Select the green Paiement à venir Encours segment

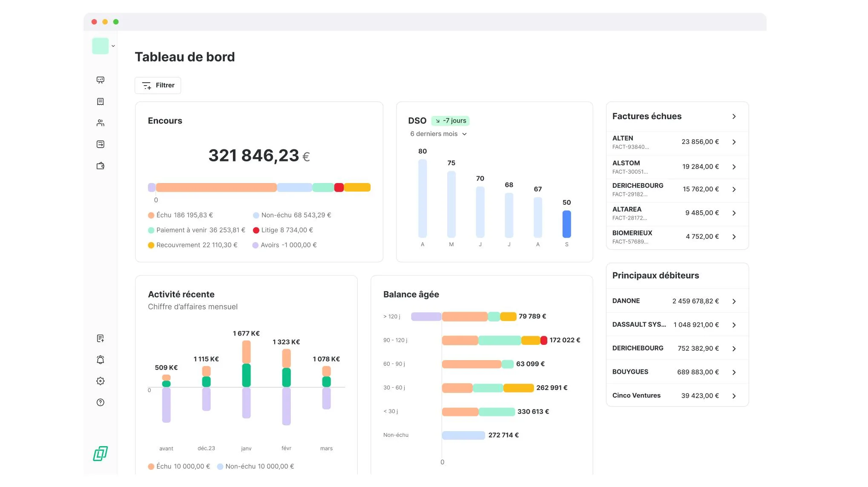[323, 188]
